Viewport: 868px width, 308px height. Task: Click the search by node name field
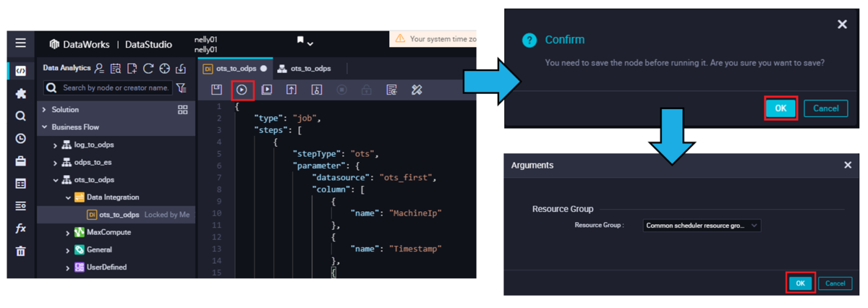click(107, 88)
